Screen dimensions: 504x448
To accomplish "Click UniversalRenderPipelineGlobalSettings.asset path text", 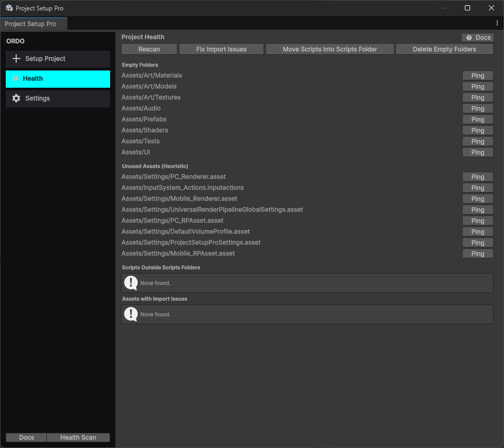I will (x=212, y=209).
